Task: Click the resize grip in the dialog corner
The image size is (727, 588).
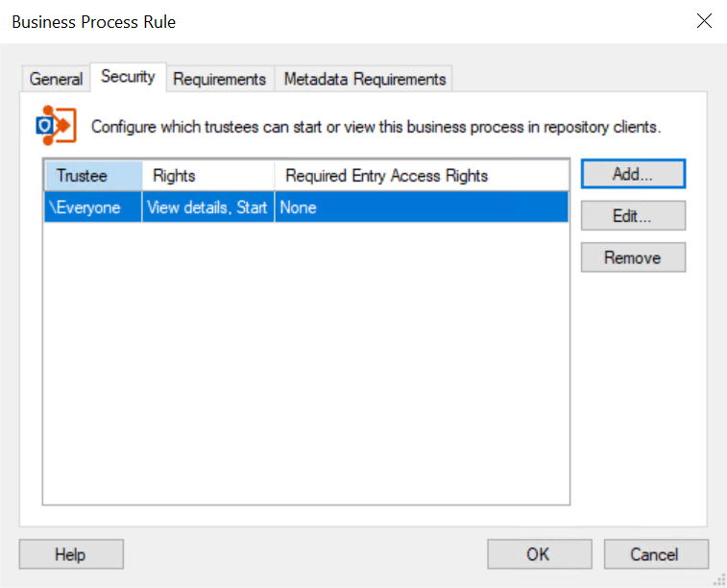Action: (719, 580)
